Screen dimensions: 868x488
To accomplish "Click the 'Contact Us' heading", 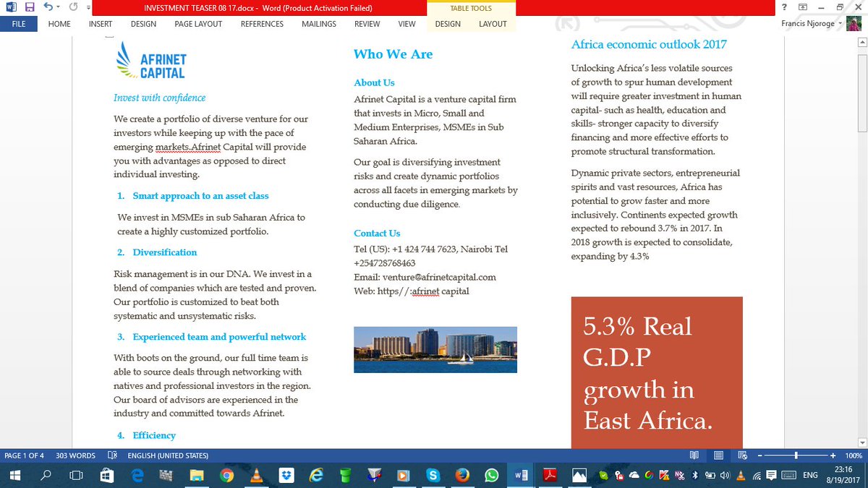I will point(377,233).
